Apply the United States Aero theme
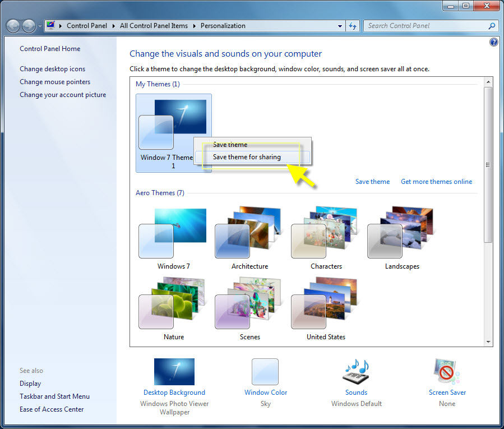The width and height of the screenshot is (504, 429). click(x=326, y=309)
